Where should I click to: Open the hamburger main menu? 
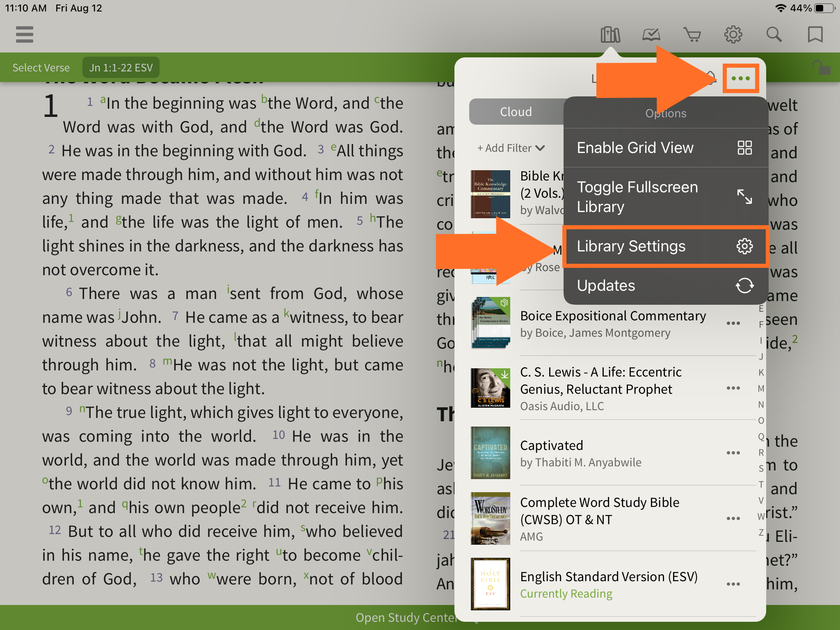coord(25,34)
